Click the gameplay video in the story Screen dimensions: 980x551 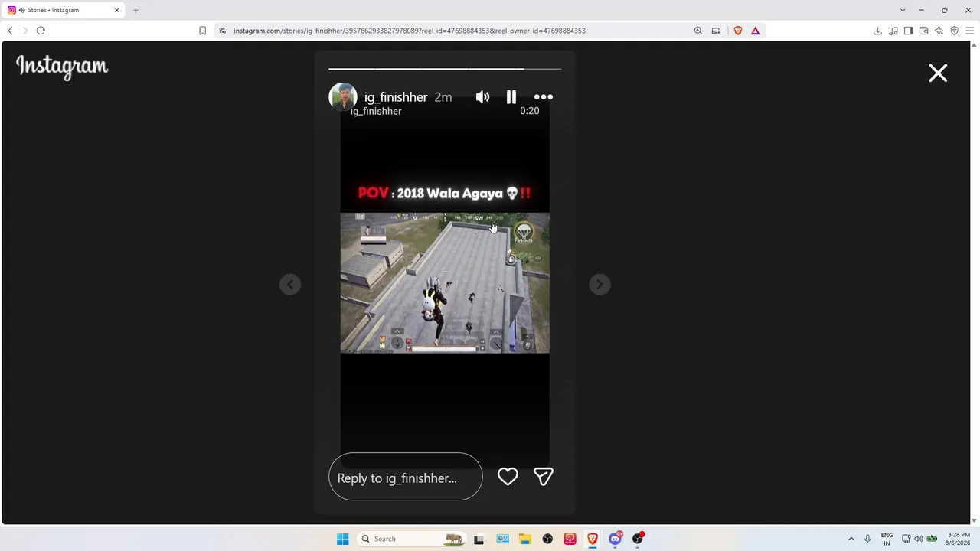pos(445,283)
